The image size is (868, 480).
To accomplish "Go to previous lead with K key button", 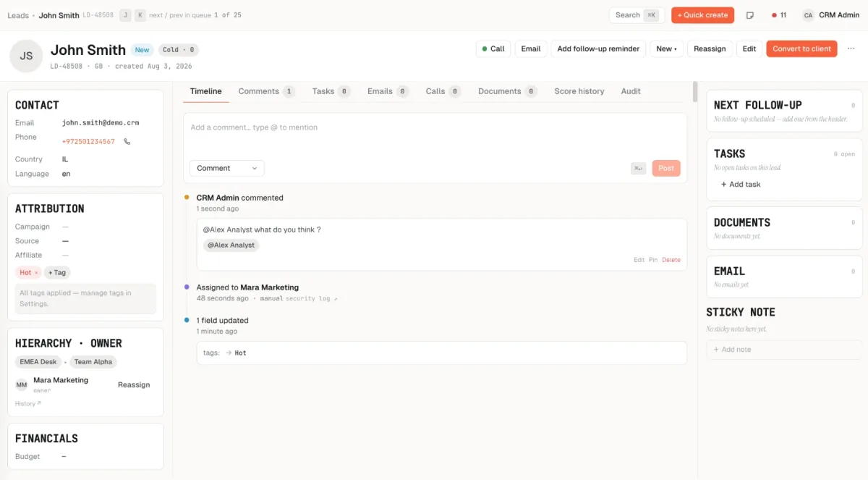I will click(x=140, y=15).
